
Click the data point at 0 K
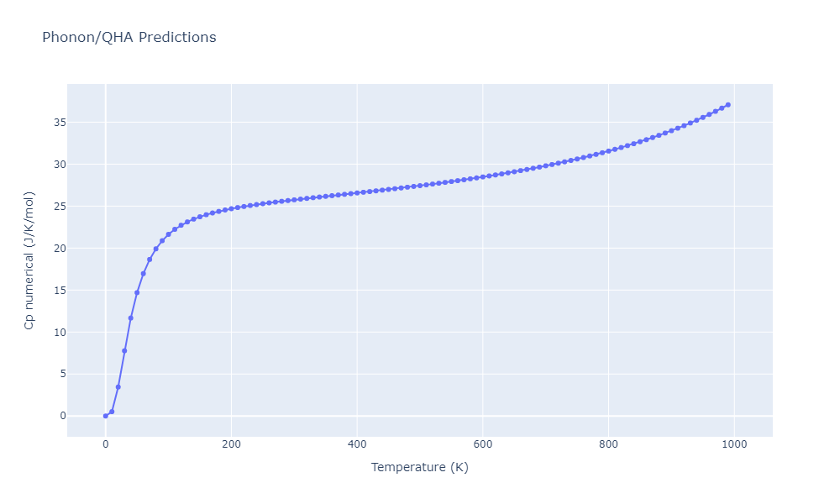tap(106, 416)
